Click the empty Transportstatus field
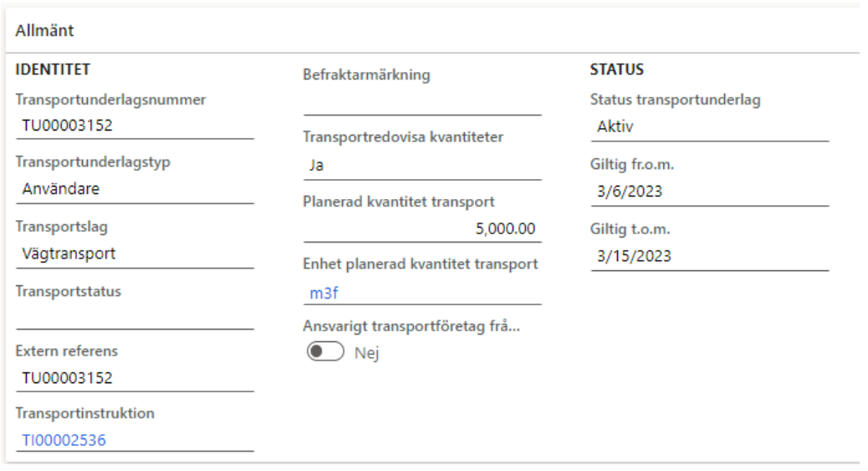The height and width of the screenshot is (471, 868). (x=134, y=316)
